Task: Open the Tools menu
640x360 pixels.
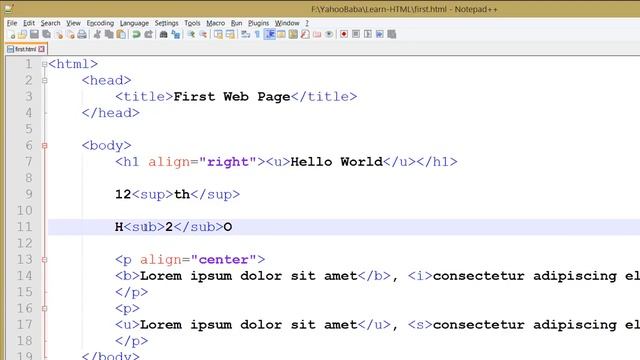Action: pos(192,23)
